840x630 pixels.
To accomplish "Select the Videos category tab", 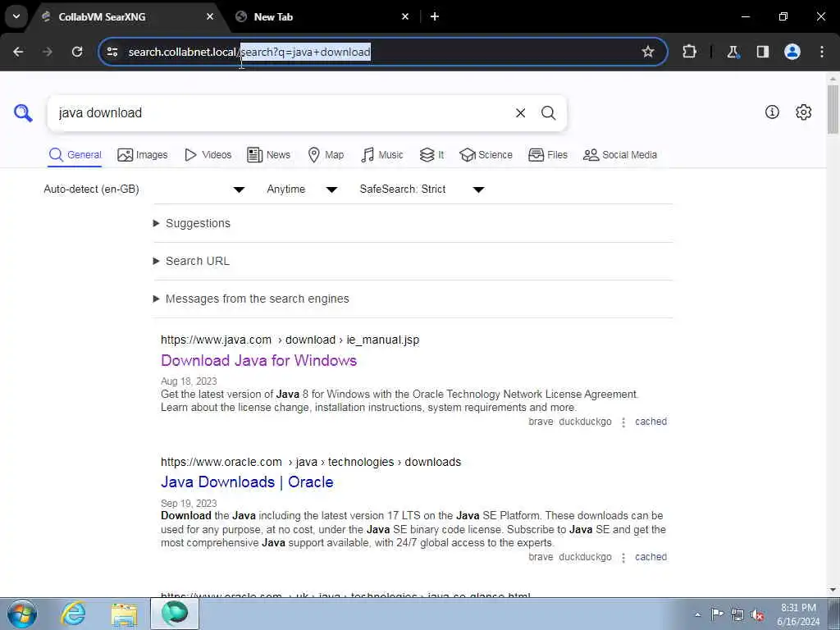I will click(208, 155).
